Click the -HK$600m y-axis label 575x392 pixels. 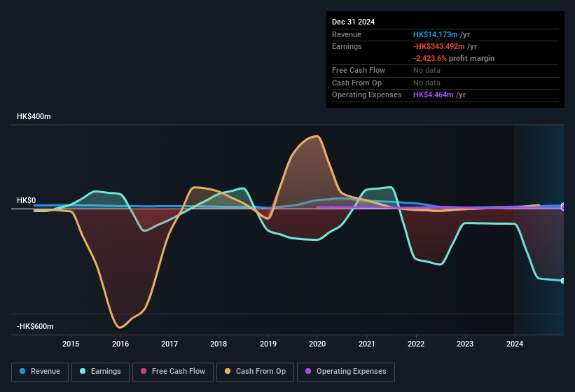point(35,326)
